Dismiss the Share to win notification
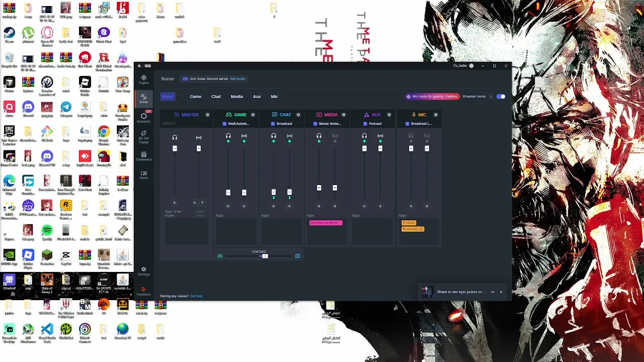 [501, 292]
